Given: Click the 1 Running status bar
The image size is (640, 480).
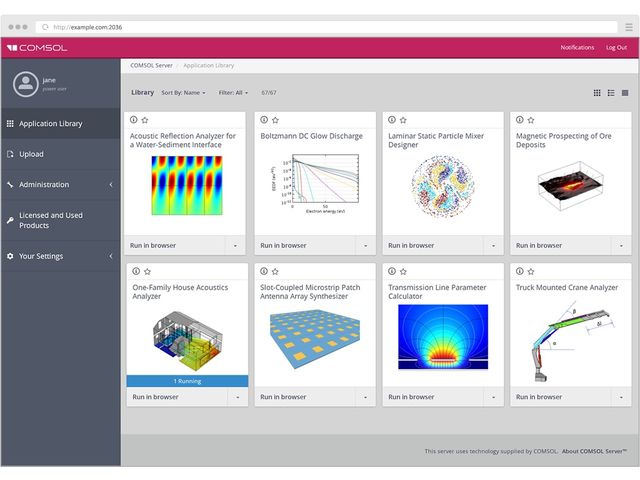Looking at the screenshot, I should coord(187,381).
